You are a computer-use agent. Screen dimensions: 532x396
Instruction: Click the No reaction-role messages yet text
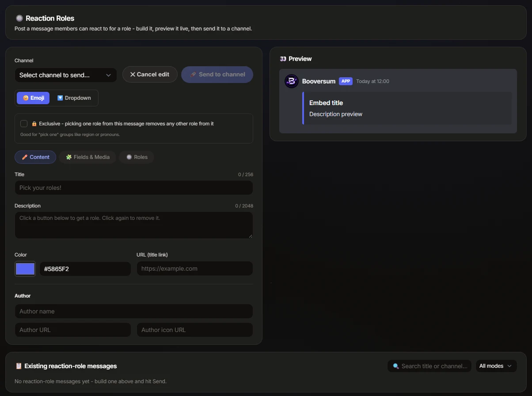[x=91, y=381]
